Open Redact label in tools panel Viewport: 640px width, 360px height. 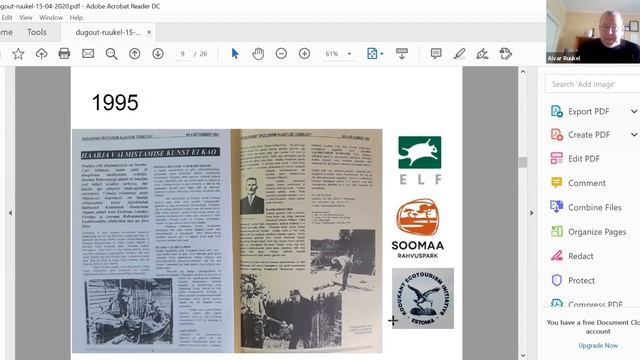pyautogui.click(x=581, y=256)
